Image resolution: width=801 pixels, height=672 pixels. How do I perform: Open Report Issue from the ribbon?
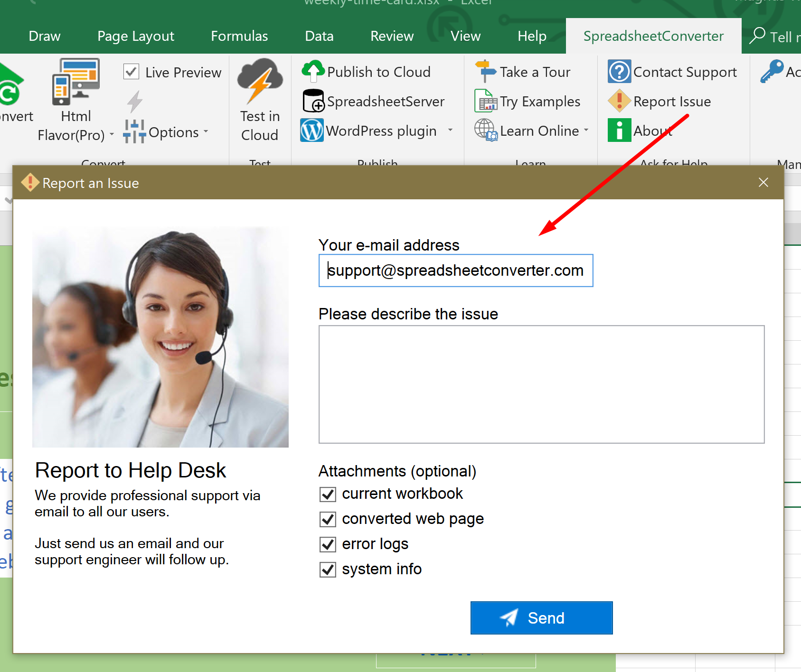point(619,101)
